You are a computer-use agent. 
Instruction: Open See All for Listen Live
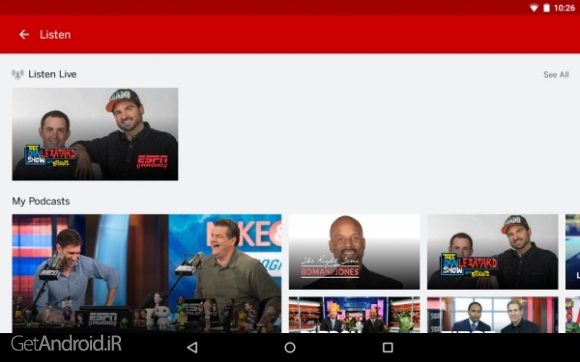tap(556, 75)
